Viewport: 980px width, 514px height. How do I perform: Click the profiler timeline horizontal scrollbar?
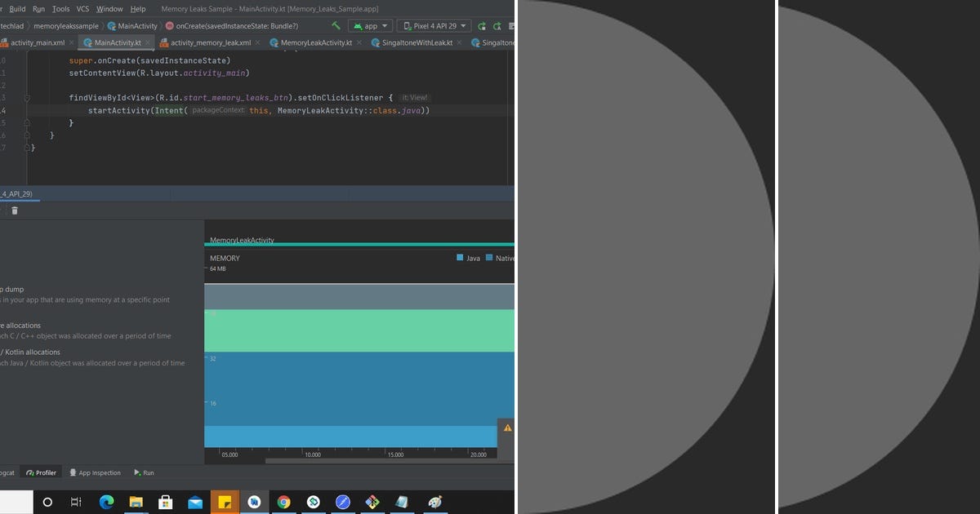pos(390,461)
